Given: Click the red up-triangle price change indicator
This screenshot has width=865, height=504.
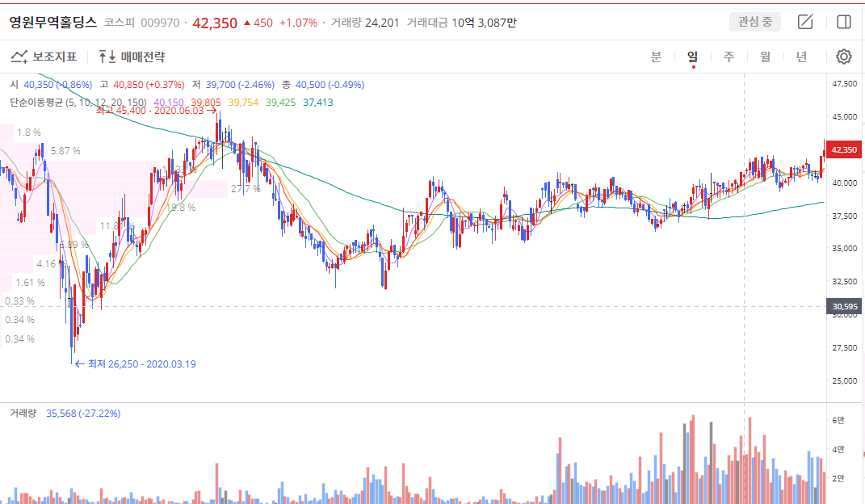Looking at the screenshot, I should 247,23.
